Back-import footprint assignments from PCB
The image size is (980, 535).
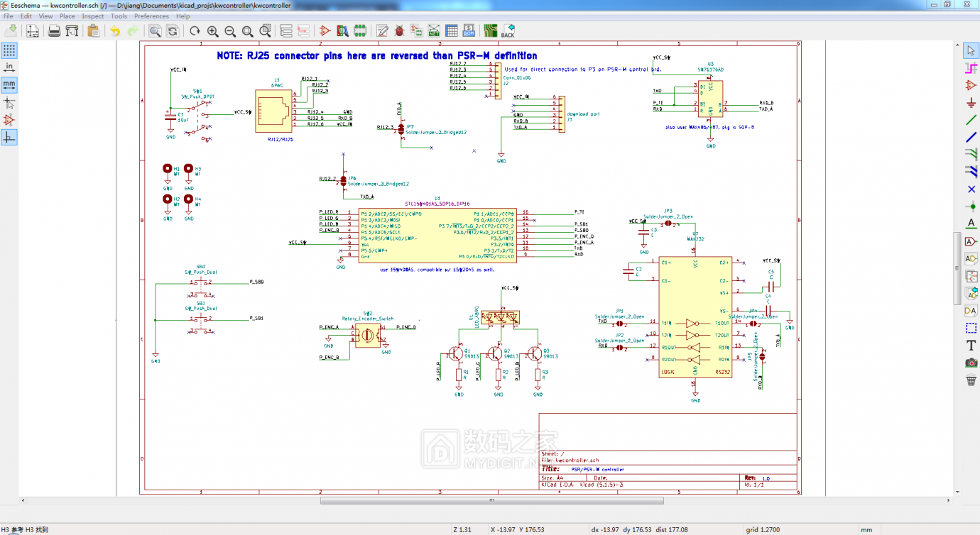click(x=508, y=31)
